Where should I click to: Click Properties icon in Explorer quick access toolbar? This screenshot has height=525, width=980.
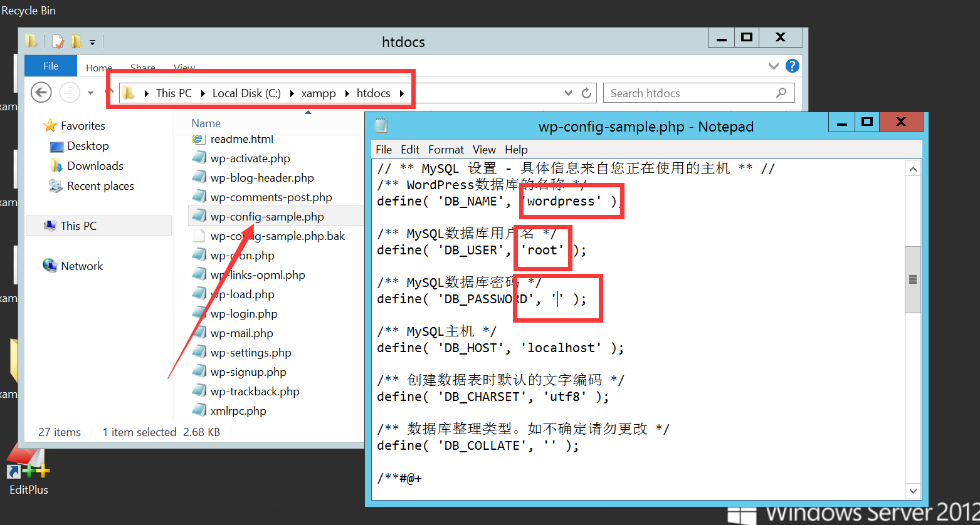[x=58, y=42]
